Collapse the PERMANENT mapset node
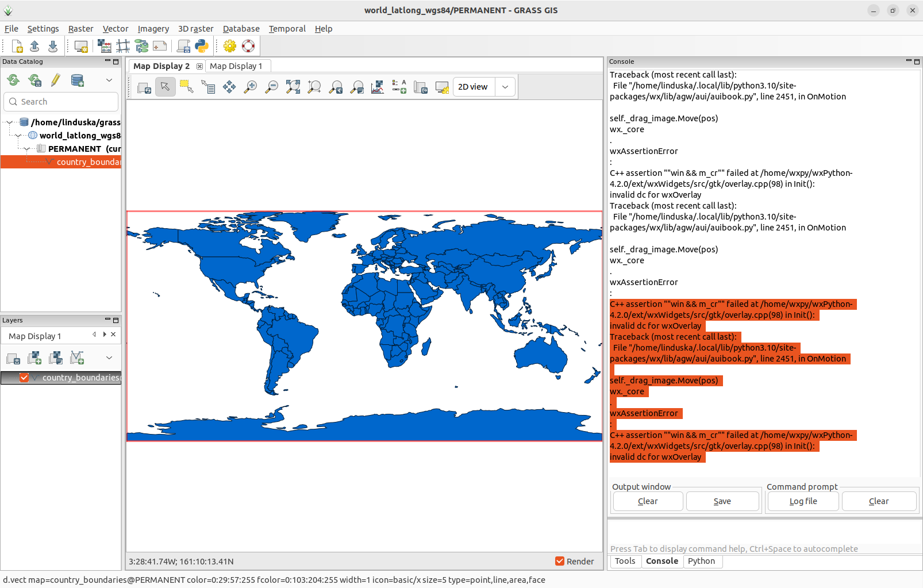Image resolution: width=923 pixels, height=588 pixels. [x=26, y=149]
